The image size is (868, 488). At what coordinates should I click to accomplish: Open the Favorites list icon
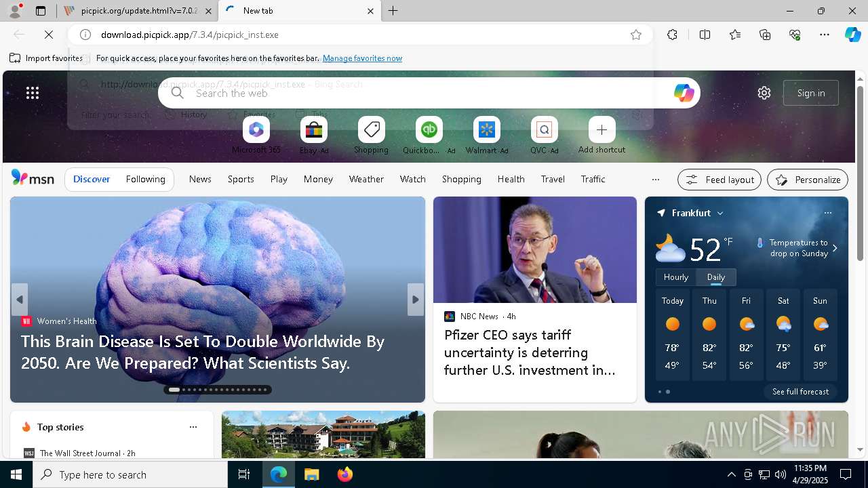[x=735, y=35]
